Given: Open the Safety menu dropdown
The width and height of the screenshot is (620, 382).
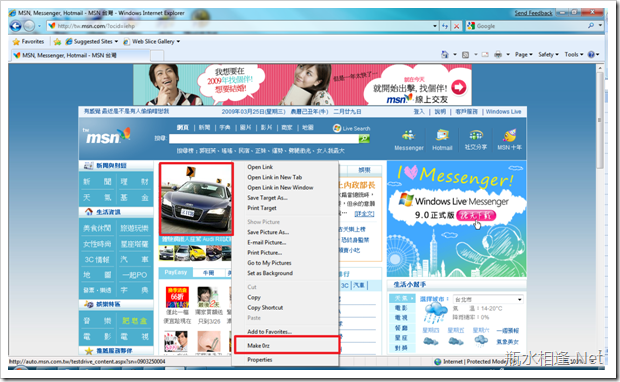Looking at the screenshot, I should (x=548, y=55).
